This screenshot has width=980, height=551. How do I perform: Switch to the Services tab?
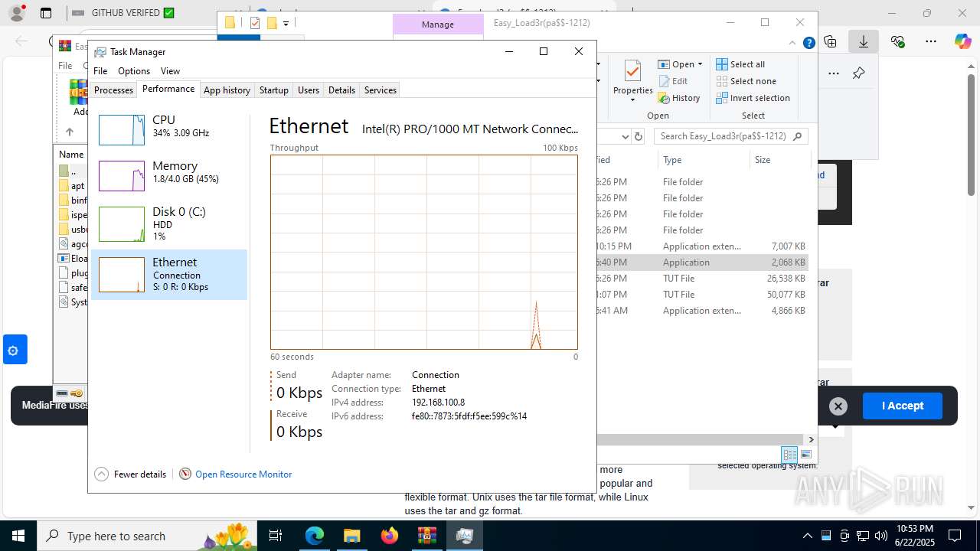tap(381, 90)
